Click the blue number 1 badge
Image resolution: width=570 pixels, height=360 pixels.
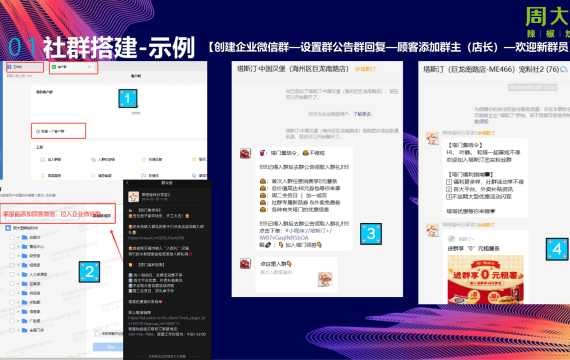[x=128, y=98]
